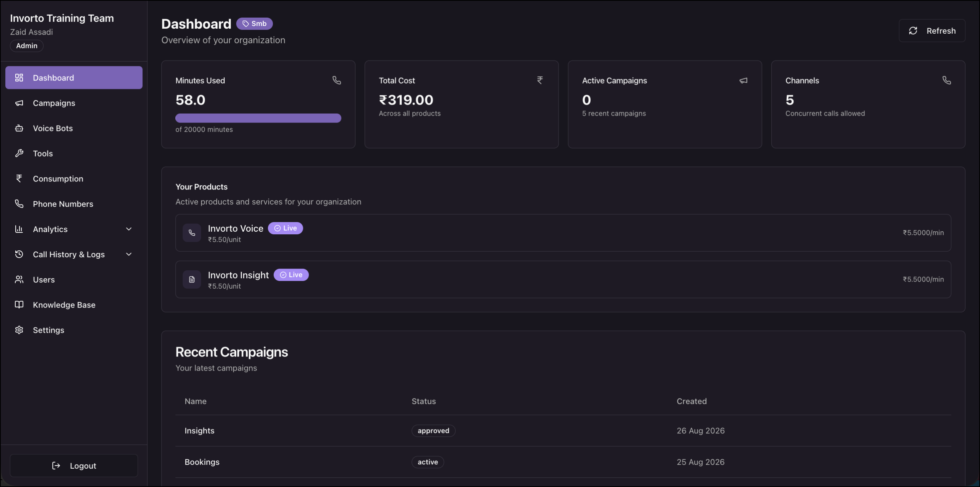Go to Campaigns in the sidebar
Image resolution: width=980 pixels, height=487 pixels.
[x=74, y=103]
